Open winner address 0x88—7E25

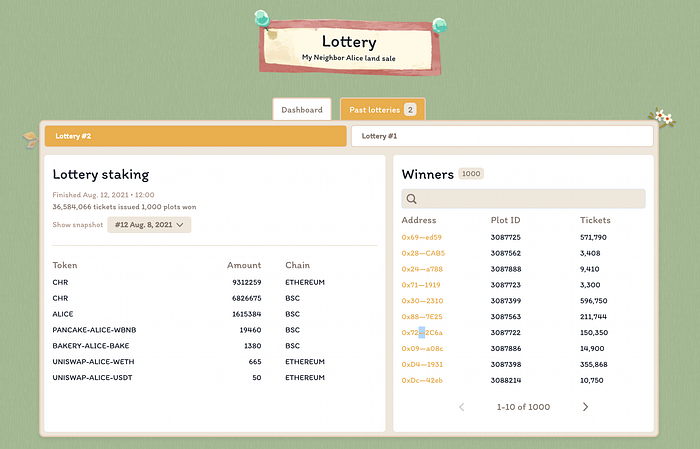coord(422,317)
